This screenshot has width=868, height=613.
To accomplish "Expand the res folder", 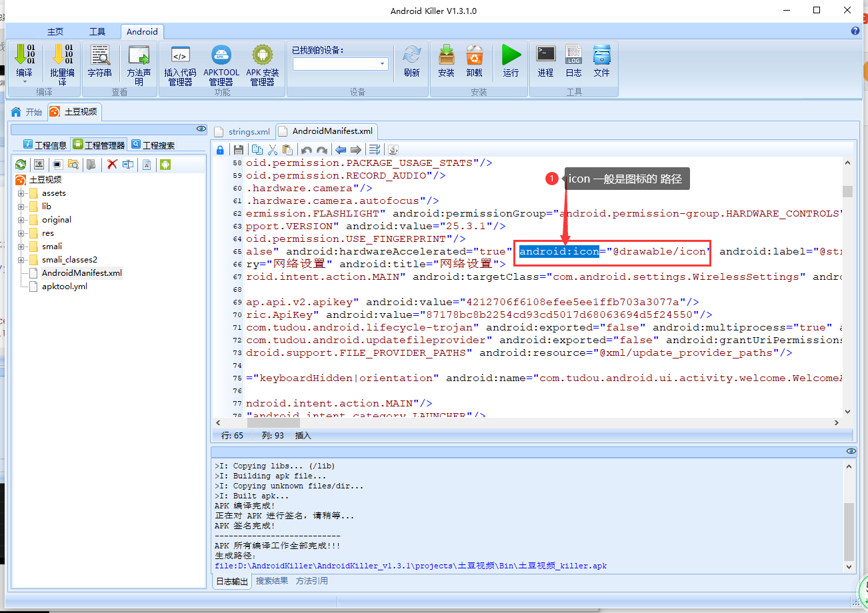I will tap(21, 233).
